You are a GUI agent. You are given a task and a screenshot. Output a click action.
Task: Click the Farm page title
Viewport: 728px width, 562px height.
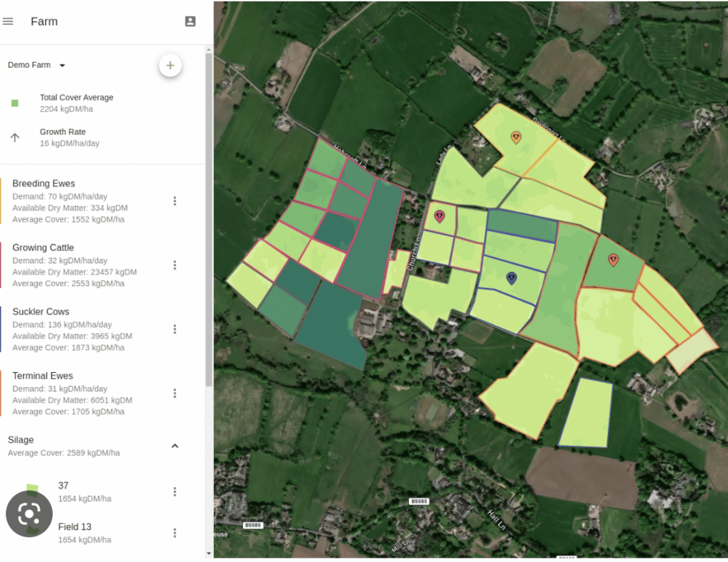44,21
